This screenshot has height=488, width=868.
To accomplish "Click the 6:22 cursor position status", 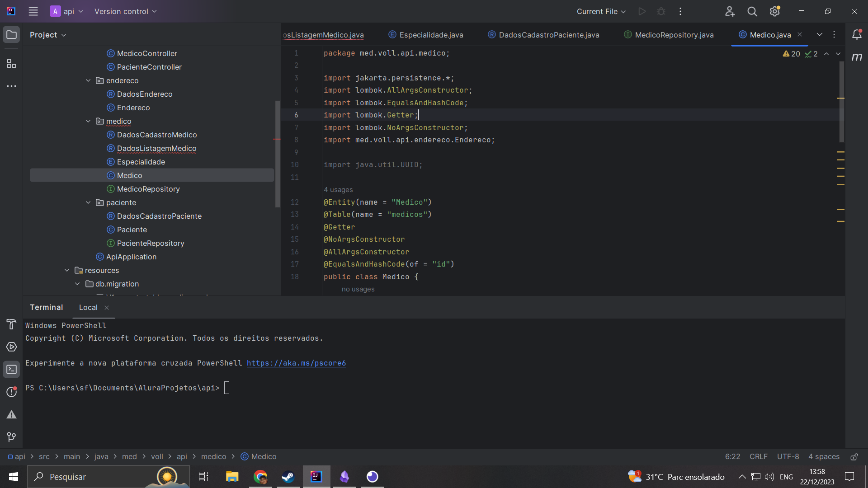I will pos(732,456).
